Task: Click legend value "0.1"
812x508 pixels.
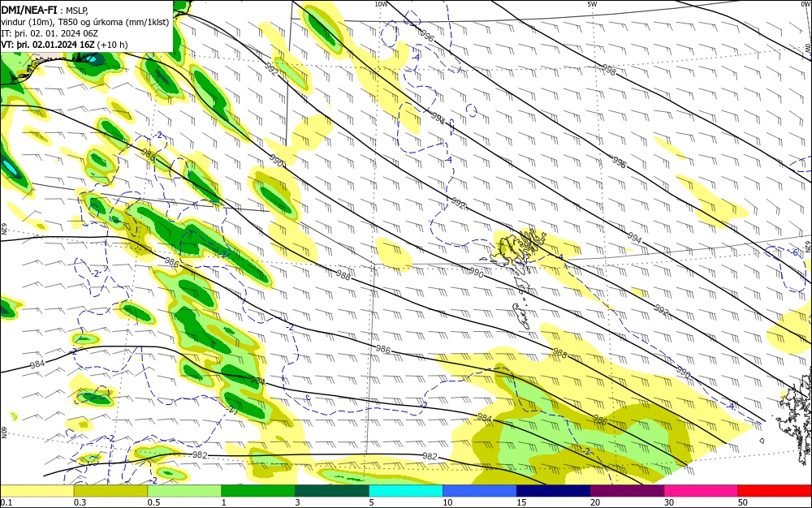Action: (6, 502)
